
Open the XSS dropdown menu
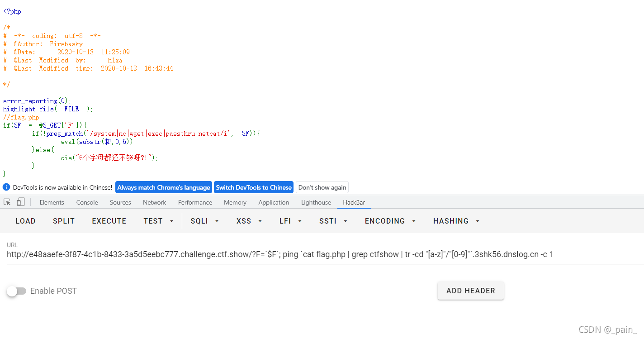coord(249,221)
